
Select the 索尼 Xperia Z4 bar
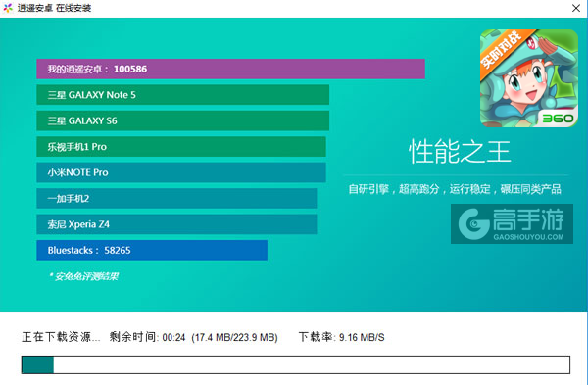(176, 224)
